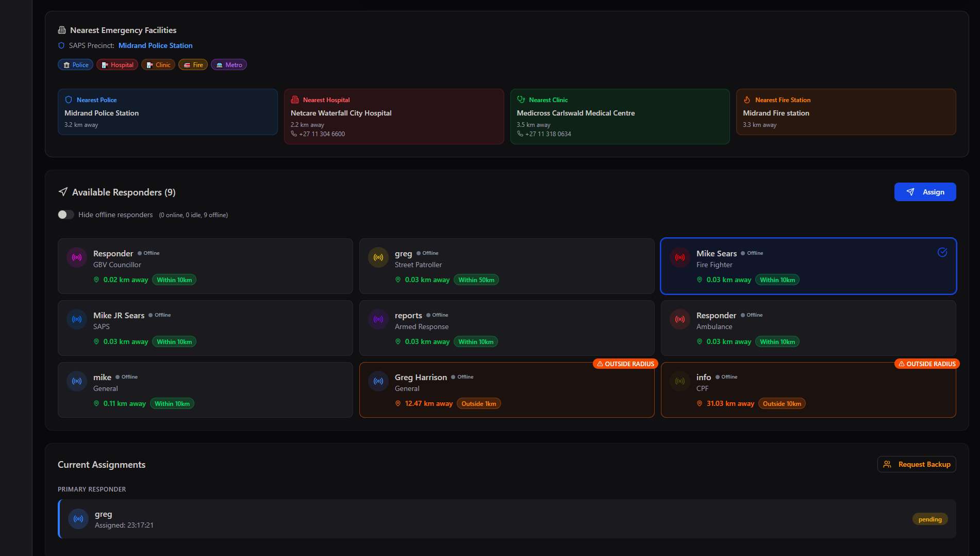Filter facilities by Hospital chip
Viewport: 980px width, 556px height.
click(117, 64)
